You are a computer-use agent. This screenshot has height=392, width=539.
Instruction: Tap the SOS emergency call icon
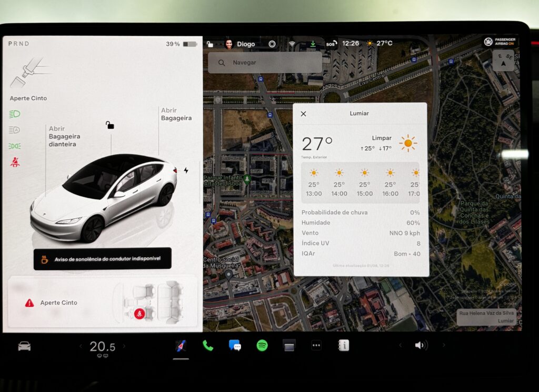330,44
